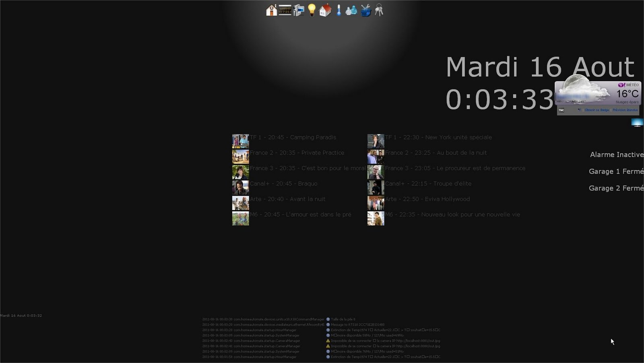Viewport: 644px width, 363px height.
Task: Click the 'Taille de la pile 0' log entry
Action: click(x=343, y=319)
